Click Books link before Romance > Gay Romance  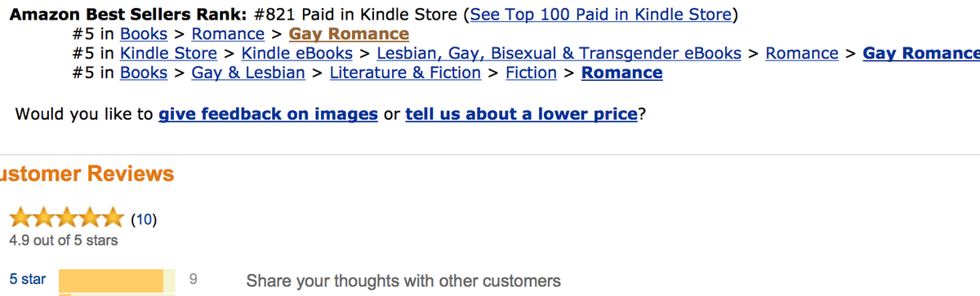(x=144, y=33)
